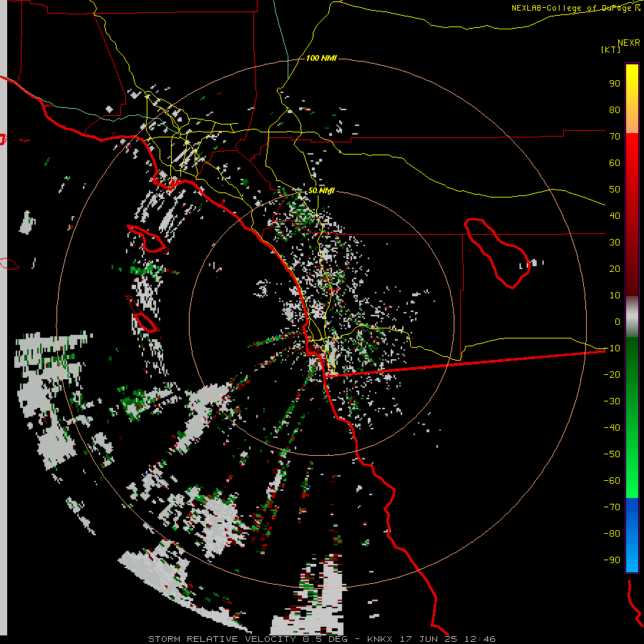Pick the green negative band of color scale

point(632,417)
